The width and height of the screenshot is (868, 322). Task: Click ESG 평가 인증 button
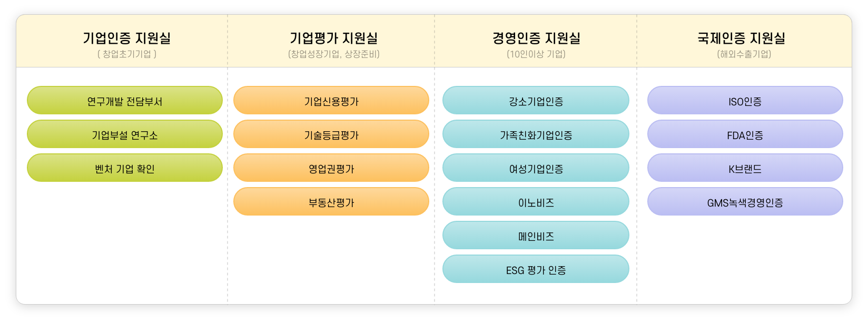[536, 269]
